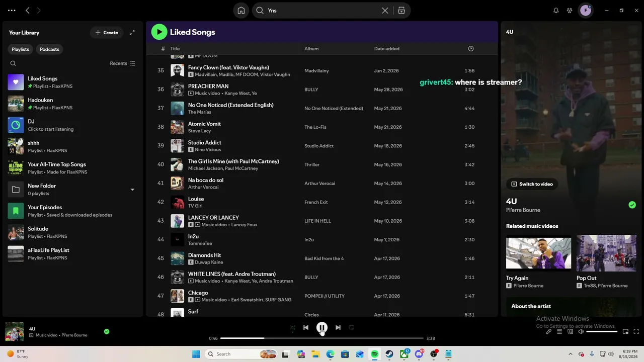Screen dimensions: 644x362
Task: Open the Browse icon in search bar
Action: point(401,11)
